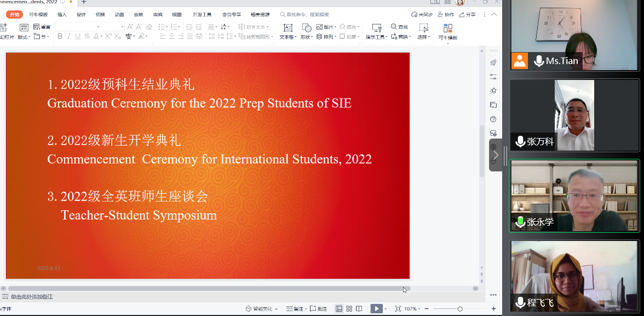Click the 查找 find tool
This screenshot has height=316, width=644.
[399, 27]
